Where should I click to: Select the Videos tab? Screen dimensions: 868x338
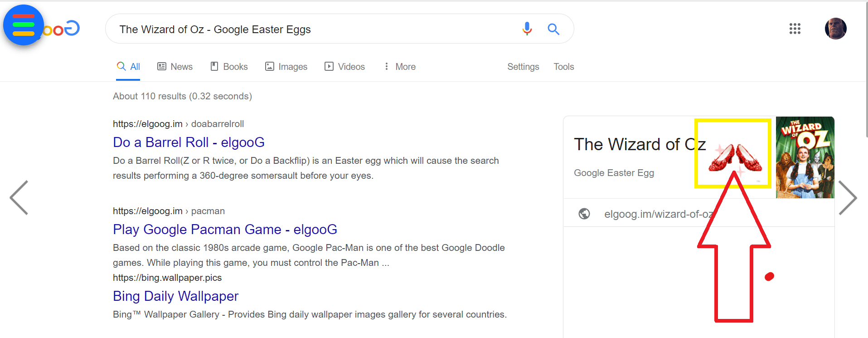(344, 67)
